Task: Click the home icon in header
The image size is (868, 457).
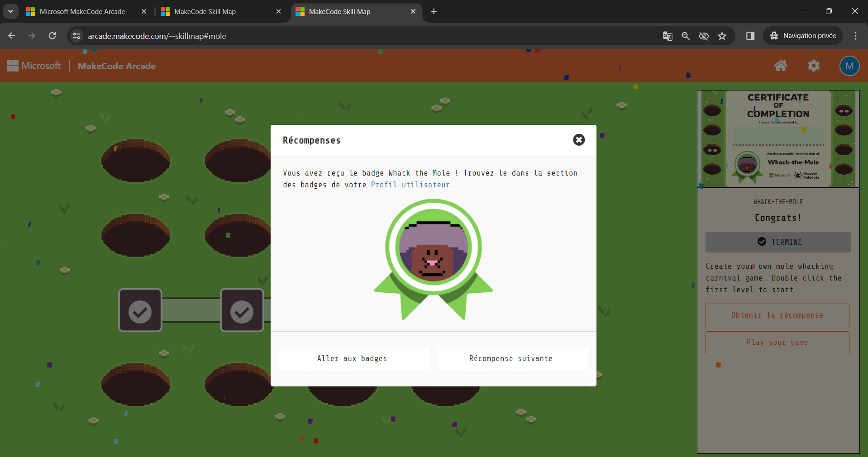Action: [780, 66]
